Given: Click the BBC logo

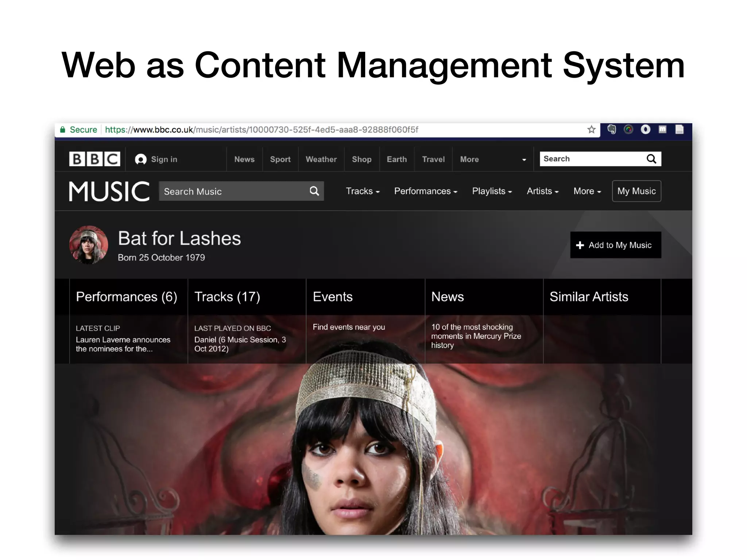Looking at the screenshot, I should pyautogui.click(x=94, y=159).
